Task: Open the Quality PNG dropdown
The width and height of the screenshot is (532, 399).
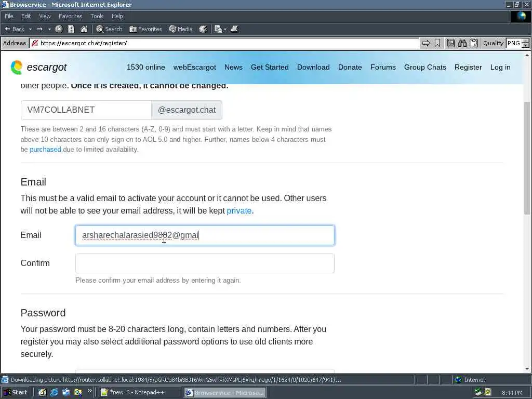Action: pos(517,43)
